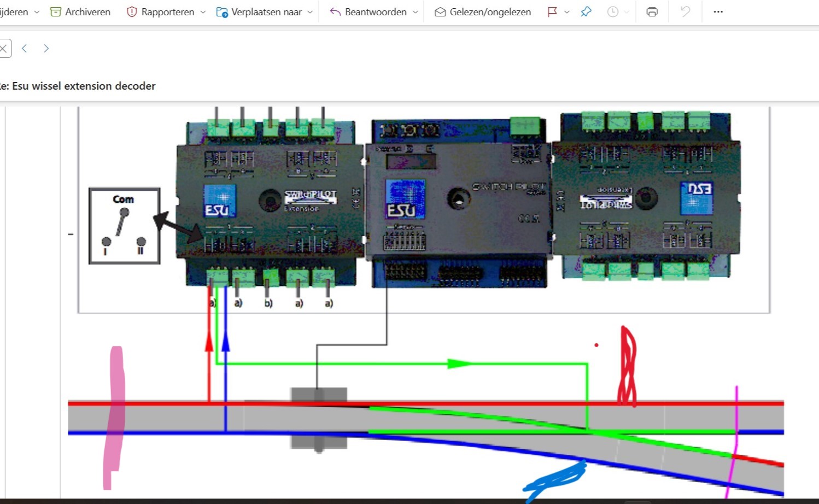819x504 pixels.
Task: Click the Gelezen/ongelezen envelope icon
Action: pos(440,11)
